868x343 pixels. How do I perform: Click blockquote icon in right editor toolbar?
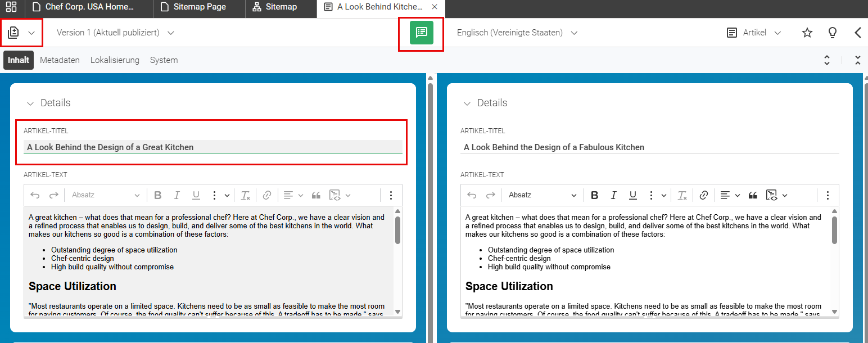click(753, 195)
